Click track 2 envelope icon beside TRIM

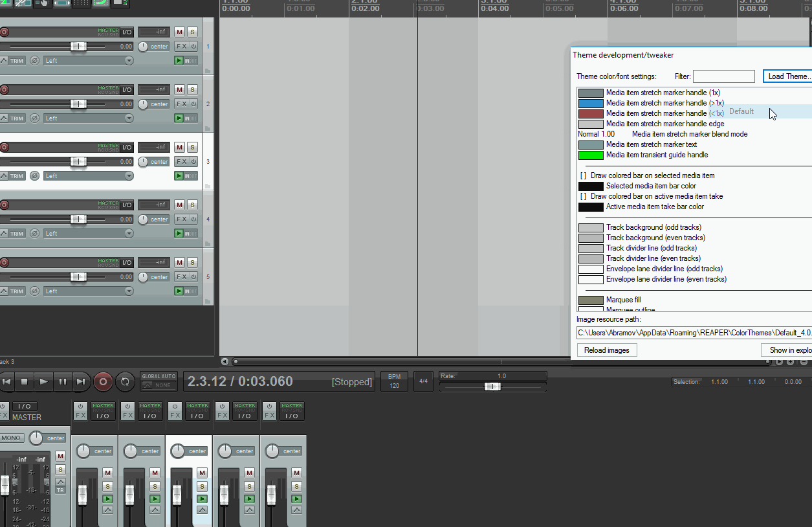click(x=4, y=118)
